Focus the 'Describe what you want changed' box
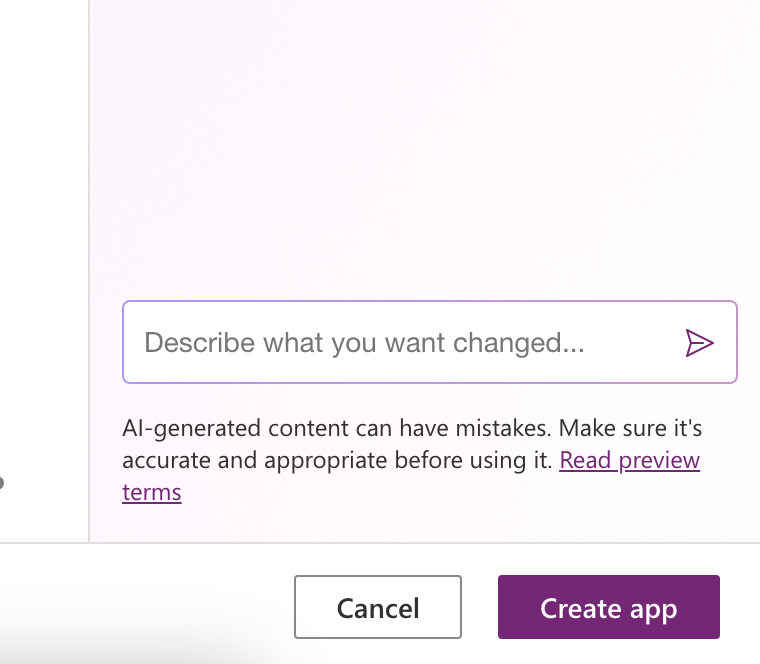Screen dimensions: 760x664 (429, 342)
